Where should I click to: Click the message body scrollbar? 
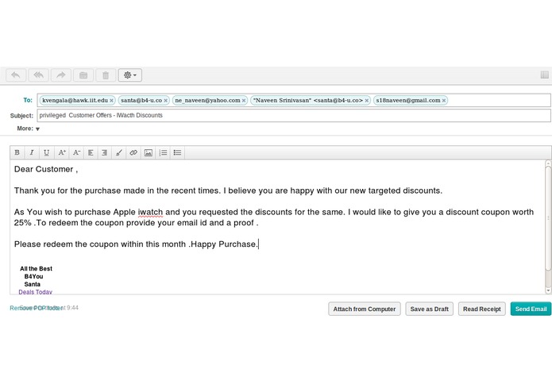coord(548,218)
